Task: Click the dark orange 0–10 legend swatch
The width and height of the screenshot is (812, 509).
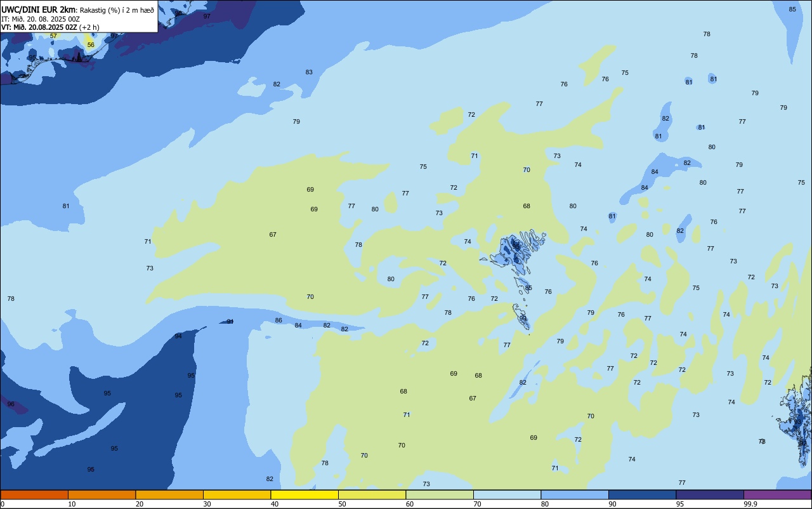Action: (x=34, y=494)
